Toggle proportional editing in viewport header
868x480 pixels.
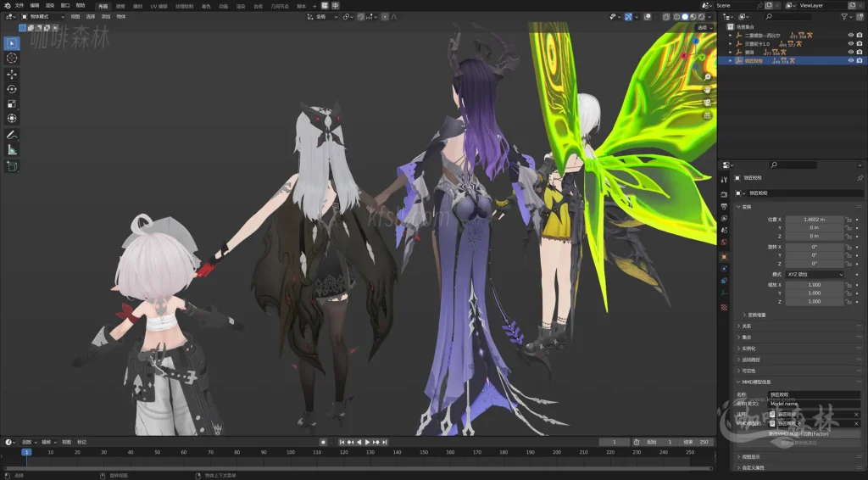[386, 17]
